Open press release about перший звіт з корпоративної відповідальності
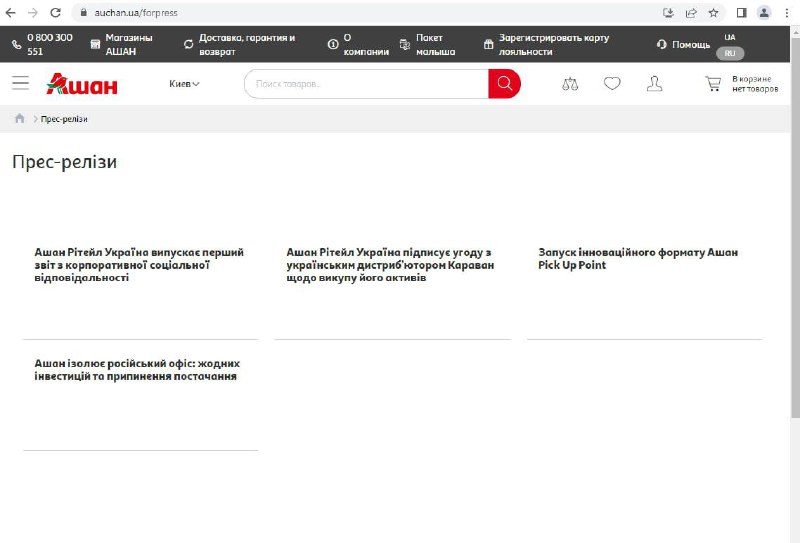Image resolution: width=800 pixels, height=543 pixels. pos(139,265)
